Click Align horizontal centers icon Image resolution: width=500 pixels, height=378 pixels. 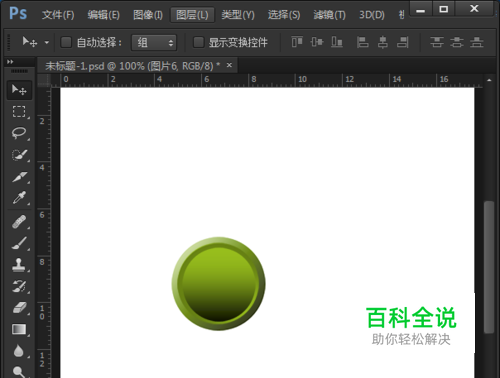tap(383, 42)
